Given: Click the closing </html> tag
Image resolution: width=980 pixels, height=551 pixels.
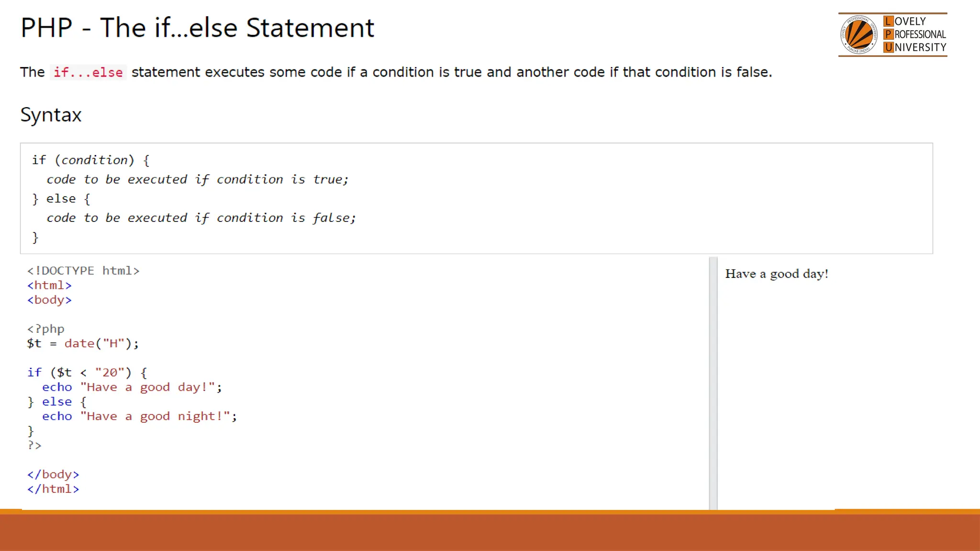Looking at the screenshot, I should [53, 489].
